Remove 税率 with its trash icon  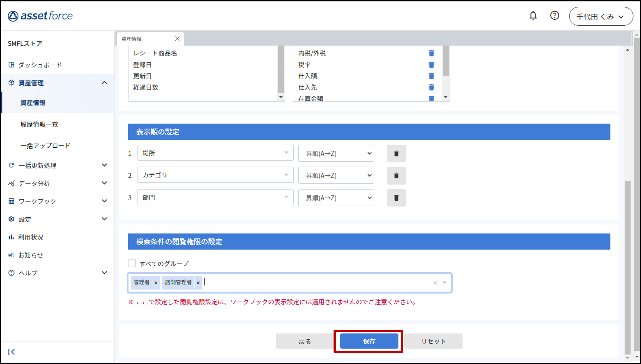point(431,65)
